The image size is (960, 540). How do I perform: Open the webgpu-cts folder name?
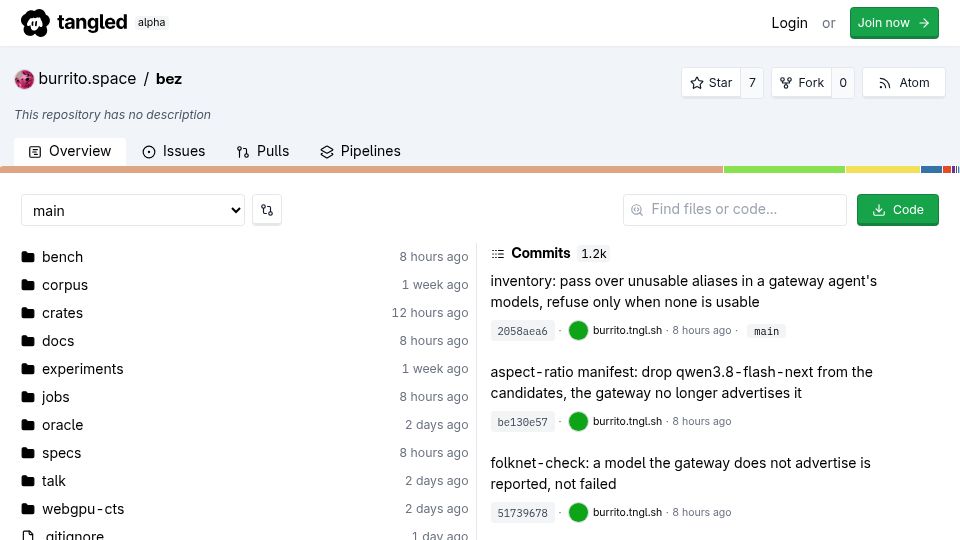[83, 509]
